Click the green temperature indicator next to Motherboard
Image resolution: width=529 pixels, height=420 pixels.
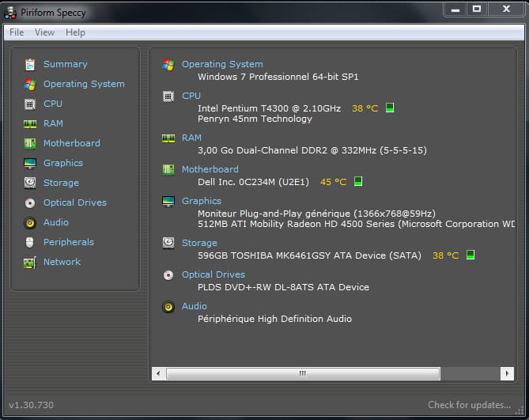click(x=358, y=181)
